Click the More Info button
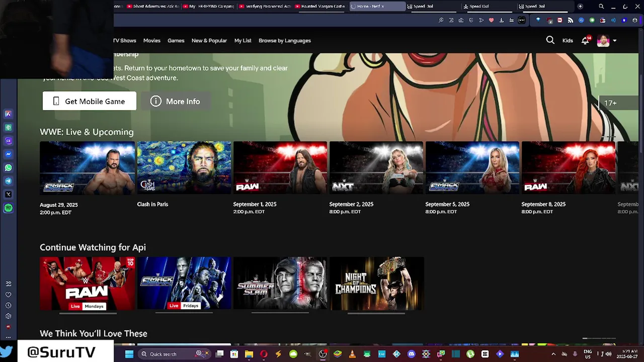644x362 pixels. (175, 101)
